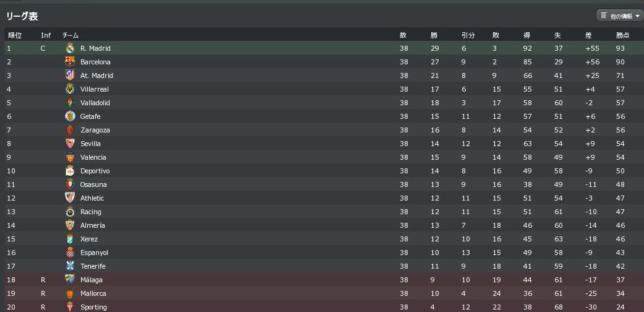Open the Tenerife team page
Viewport: 644px width, 312px height.
tap(93, 266)
